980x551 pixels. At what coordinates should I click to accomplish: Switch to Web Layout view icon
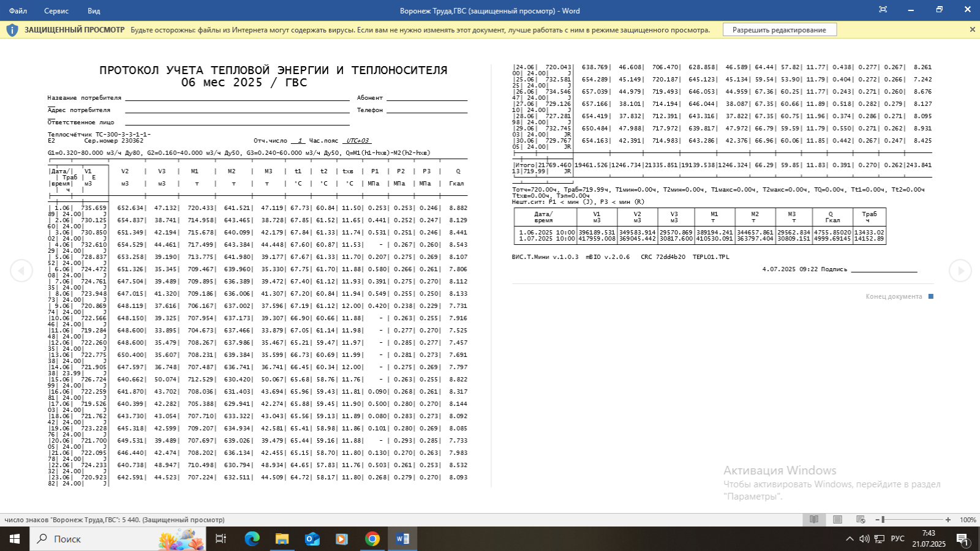click(861, 520)
